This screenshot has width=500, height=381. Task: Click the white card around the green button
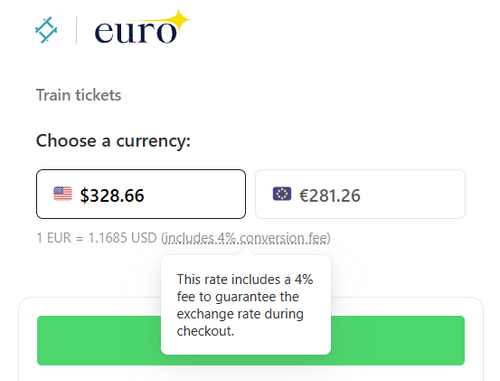(251, 339)
